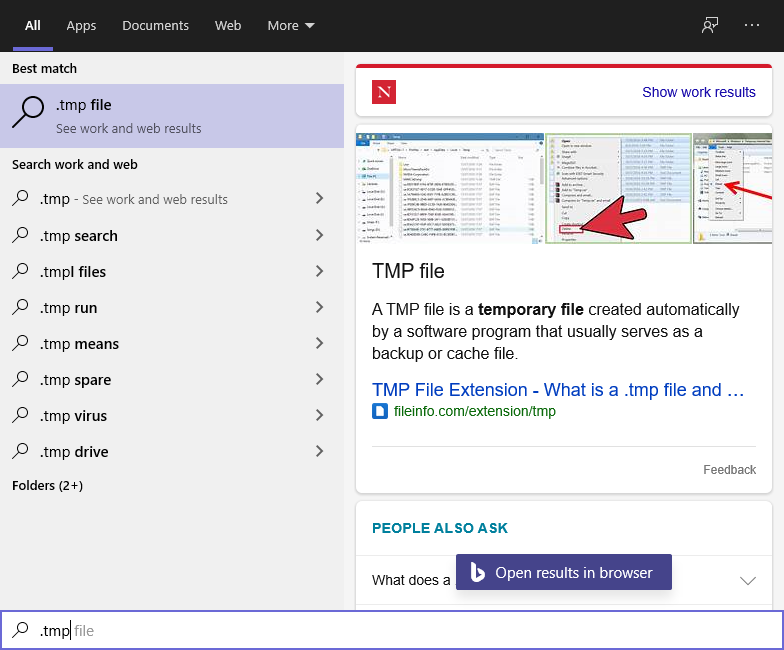Select the Web filter tab

(x=228, y=26)
